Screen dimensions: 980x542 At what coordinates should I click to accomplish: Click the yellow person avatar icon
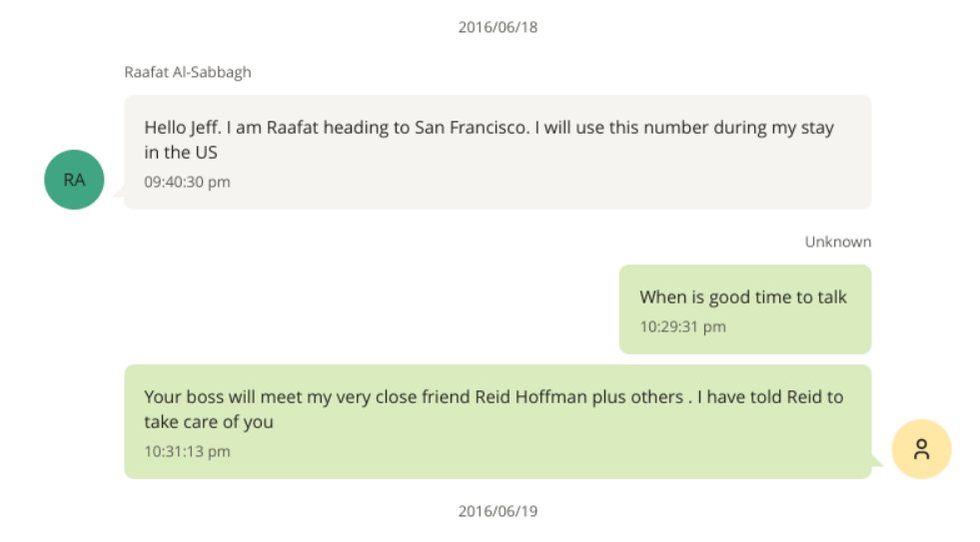click(x=921, y=449)
